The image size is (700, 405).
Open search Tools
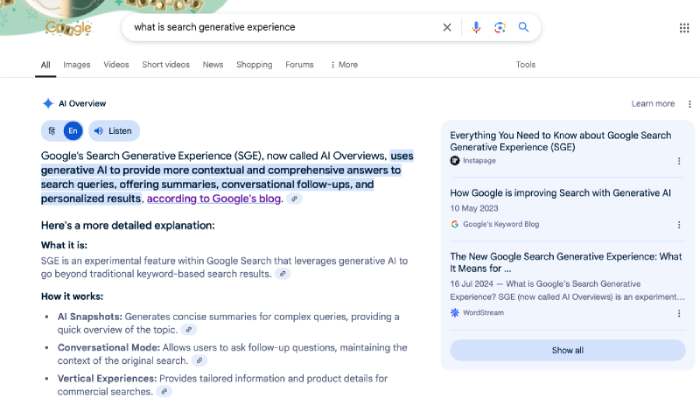click(525, 65)
